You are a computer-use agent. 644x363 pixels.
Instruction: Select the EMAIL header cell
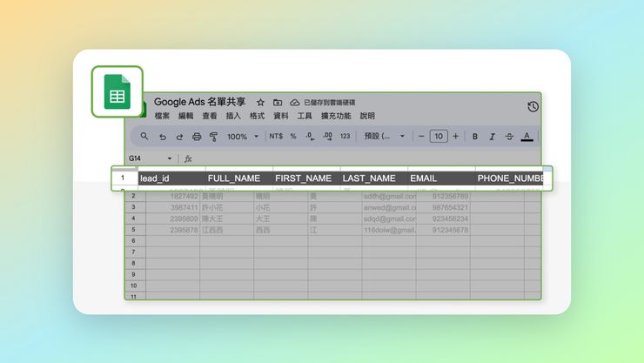(441, 178)
